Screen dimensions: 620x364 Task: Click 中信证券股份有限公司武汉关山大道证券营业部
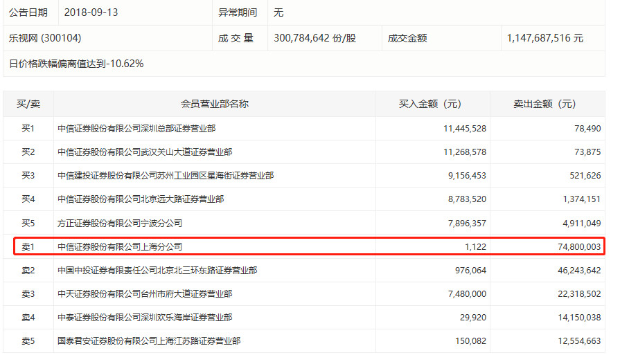[145, 152]
